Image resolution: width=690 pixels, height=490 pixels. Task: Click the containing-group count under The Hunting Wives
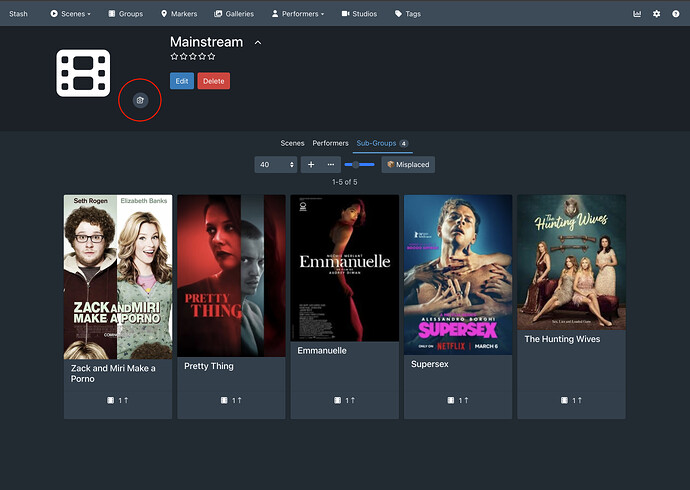(571, 400)
